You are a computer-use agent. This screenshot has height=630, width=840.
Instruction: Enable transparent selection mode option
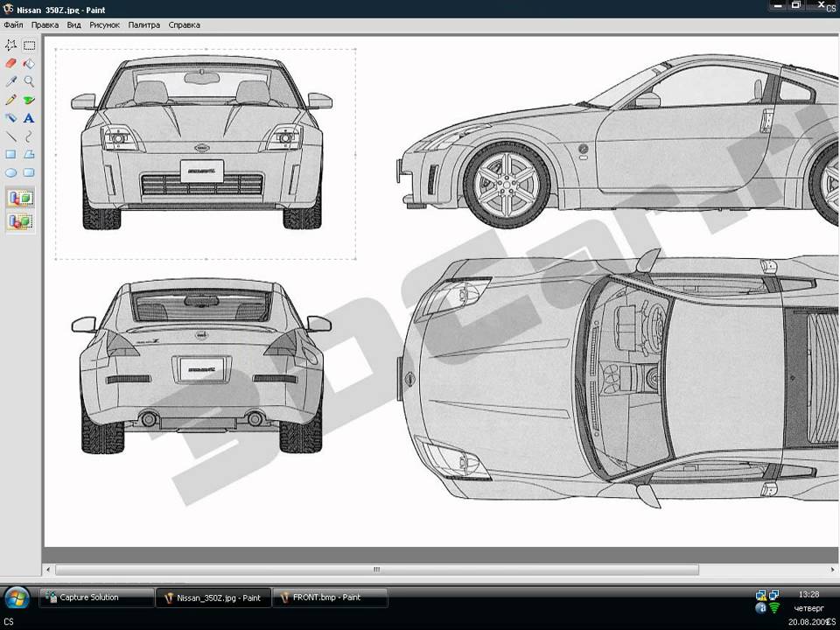[x=20, y=220]
